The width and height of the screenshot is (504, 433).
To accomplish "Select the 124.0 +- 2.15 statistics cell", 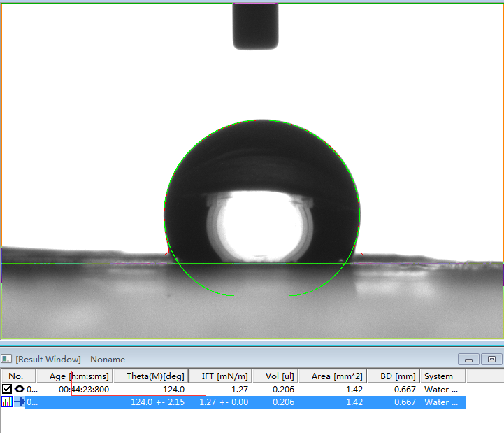I will pos(157,402).
